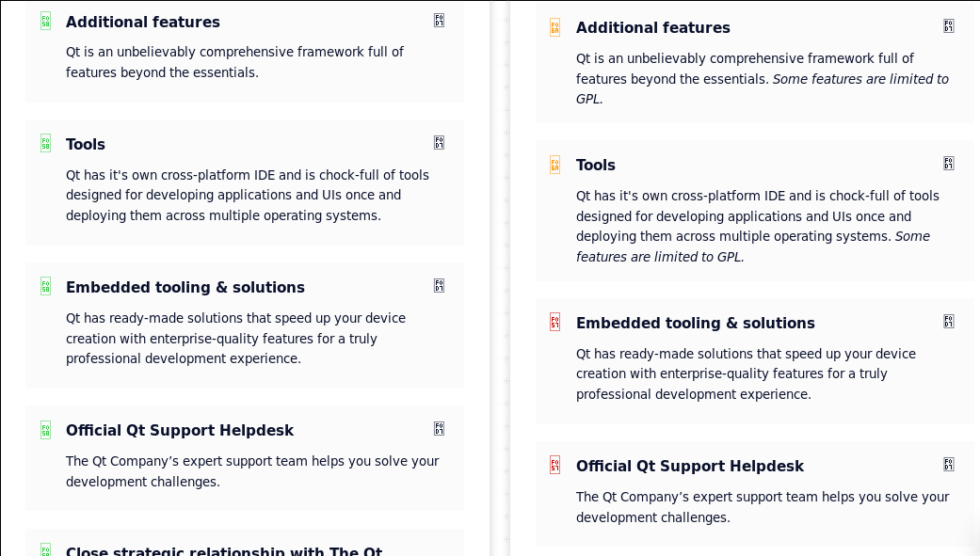The width and height of the screenshot is (980, 556).
Task: Expand the left column Additional features card
Action: (x=440, y=21)
